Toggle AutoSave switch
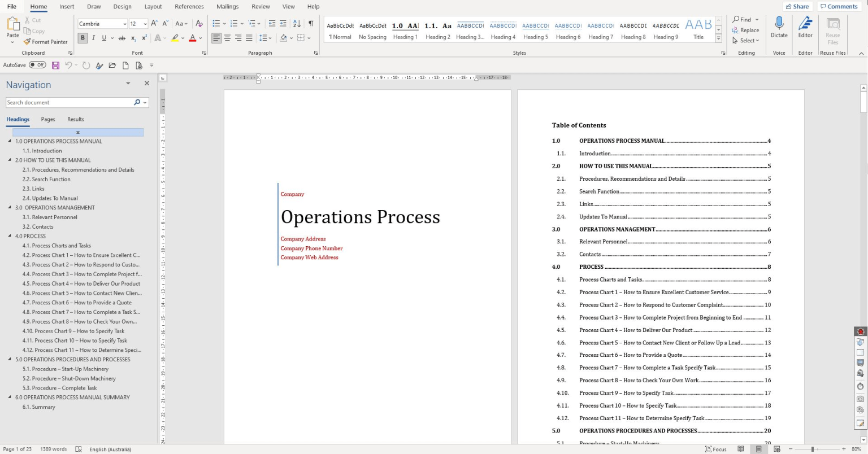Viewport: 868px width, 454px height. click(37, 65)
